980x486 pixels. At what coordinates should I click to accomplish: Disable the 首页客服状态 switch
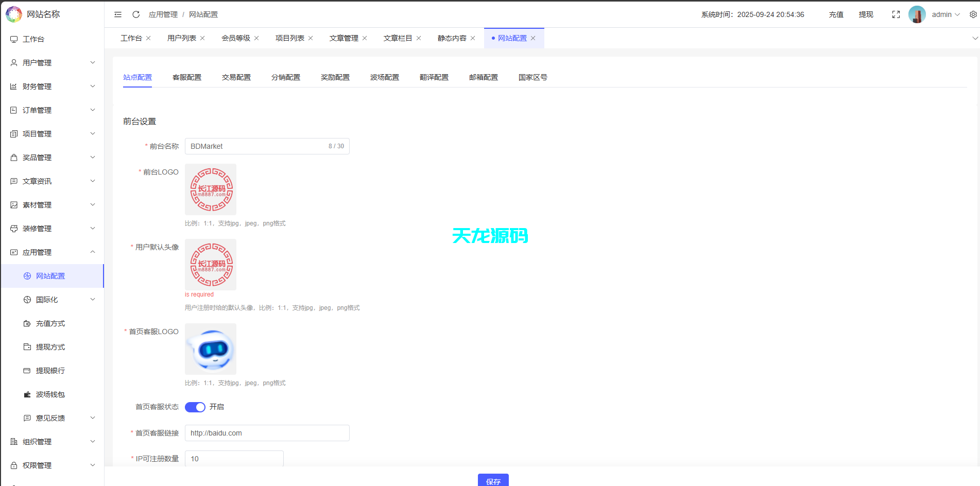[x=195, y=407]
